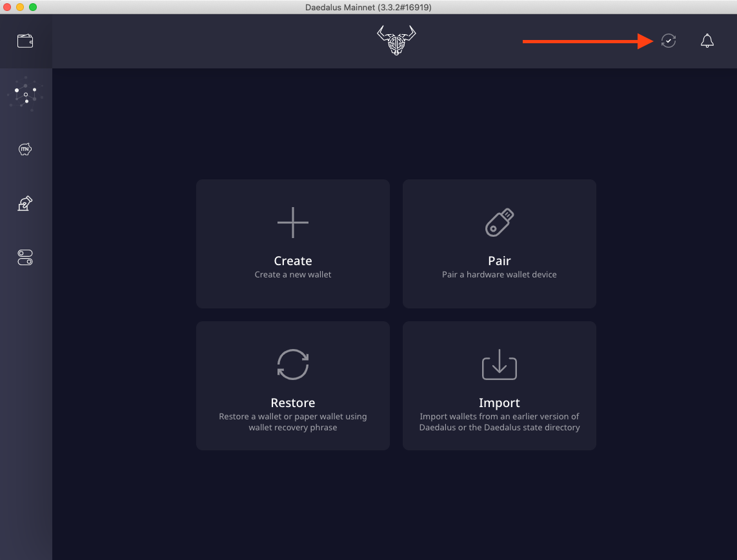Click the Restore description mentioning wallet recovery phrase
The image size is (737, 560).
tap(293, 422)
